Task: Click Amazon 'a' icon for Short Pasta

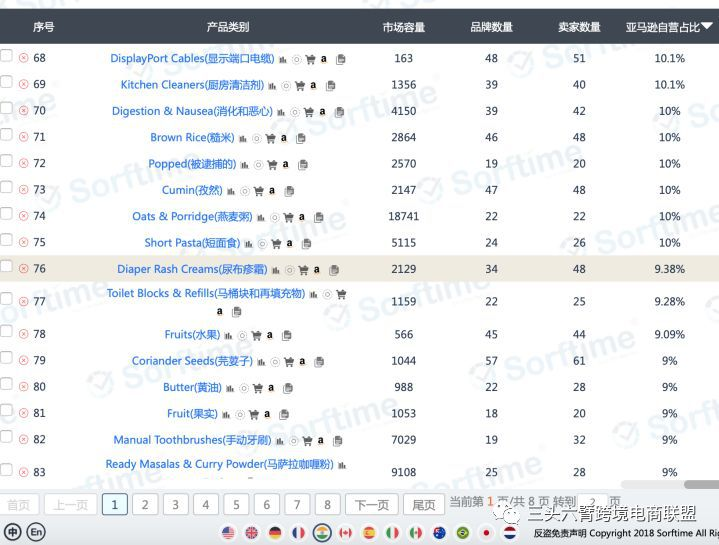Action: click(289, 243)
